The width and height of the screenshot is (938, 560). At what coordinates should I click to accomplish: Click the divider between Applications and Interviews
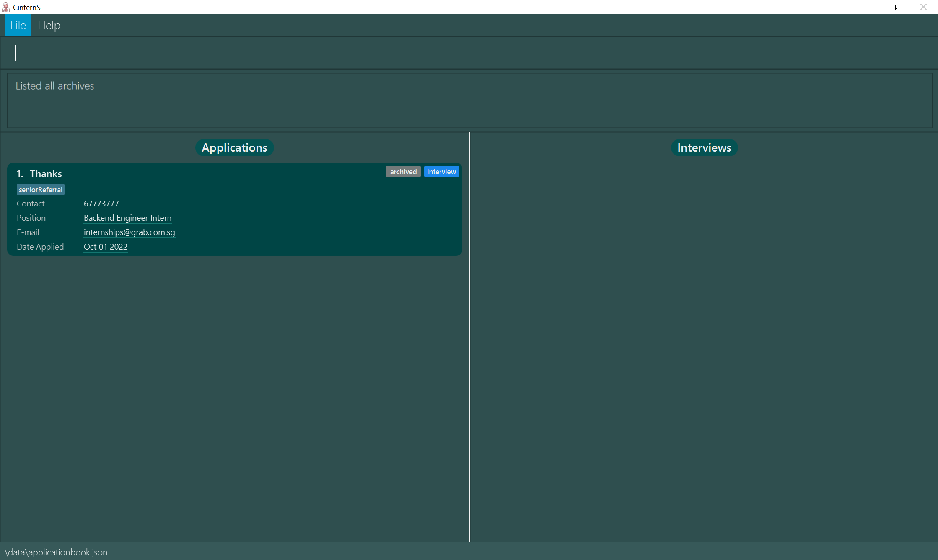pos(469,335)
